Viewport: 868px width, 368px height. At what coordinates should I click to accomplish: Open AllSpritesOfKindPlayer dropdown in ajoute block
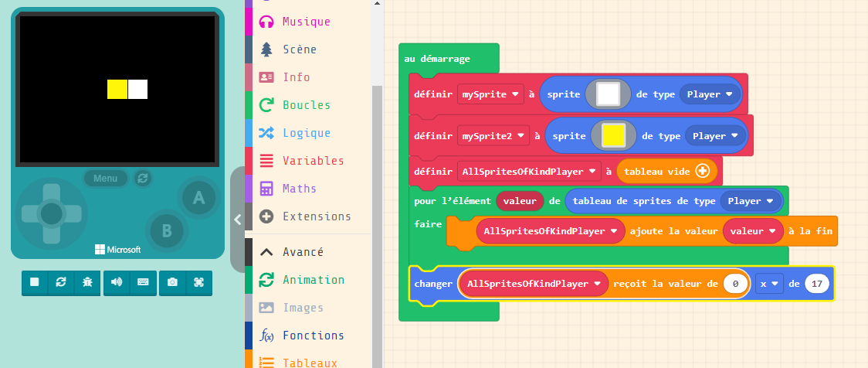coord(551,231)
